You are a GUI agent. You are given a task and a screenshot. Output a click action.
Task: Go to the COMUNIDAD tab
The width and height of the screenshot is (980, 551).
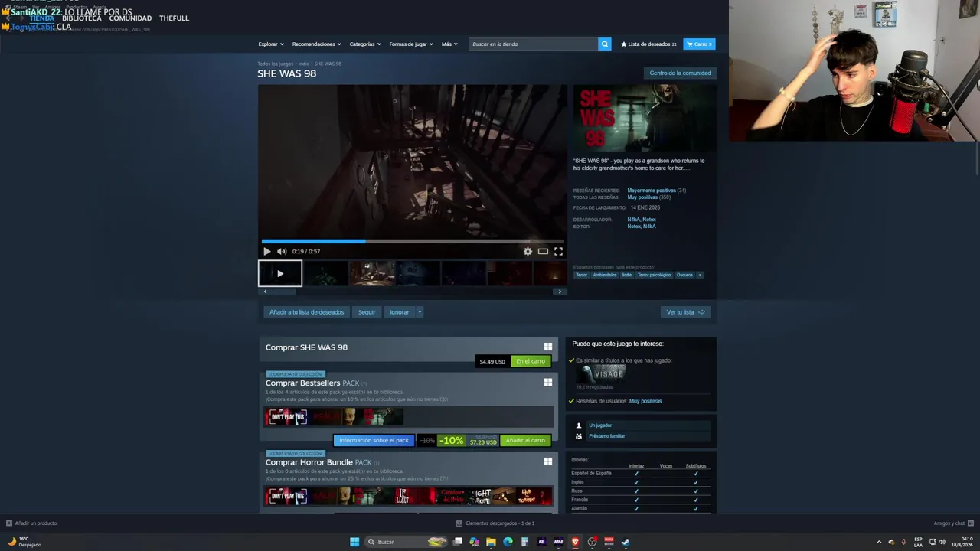130,18
